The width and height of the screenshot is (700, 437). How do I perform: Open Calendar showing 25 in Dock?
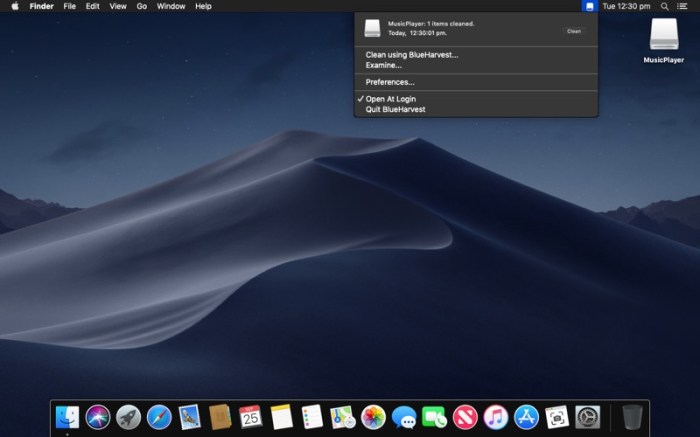[x=250, y=417]
